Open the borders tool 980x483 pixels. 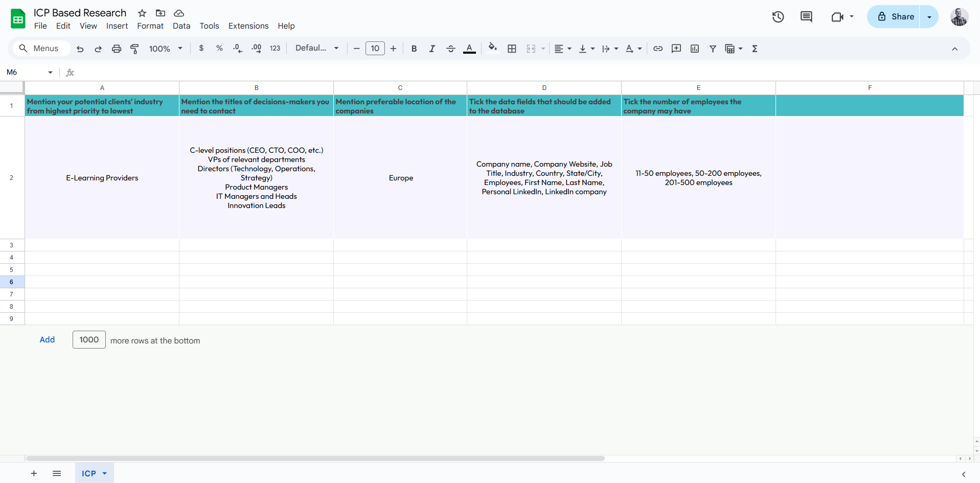click(512, 49)
